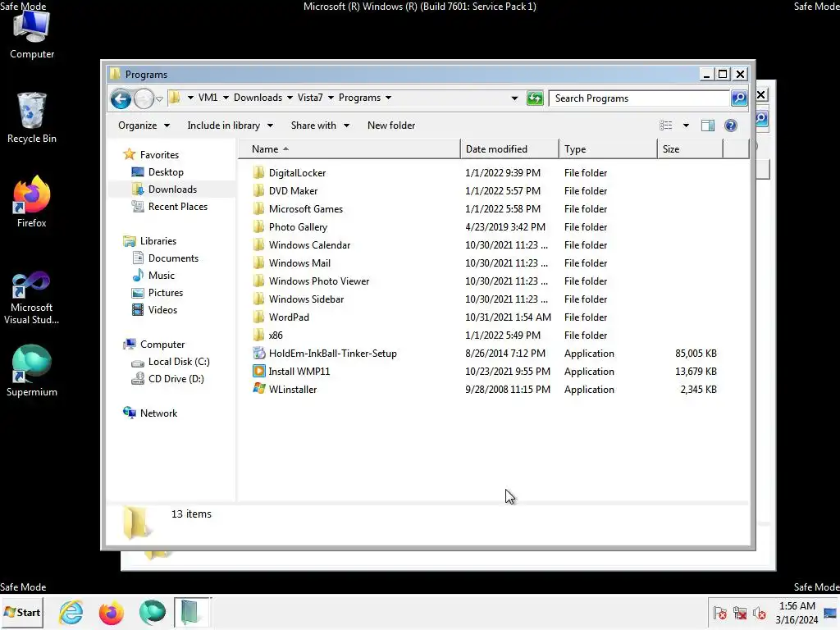Image resolution: width=840 pixels, height=630 pixels.
Task: Open the recent pages dropdown arrow
Action: (x=159, y=99)
